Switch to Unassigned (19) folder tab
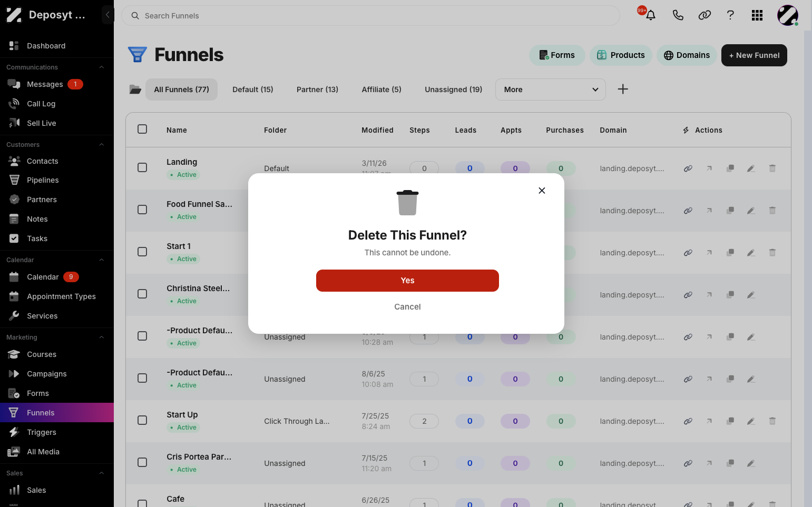812x507 pixels. pos(454,90)
